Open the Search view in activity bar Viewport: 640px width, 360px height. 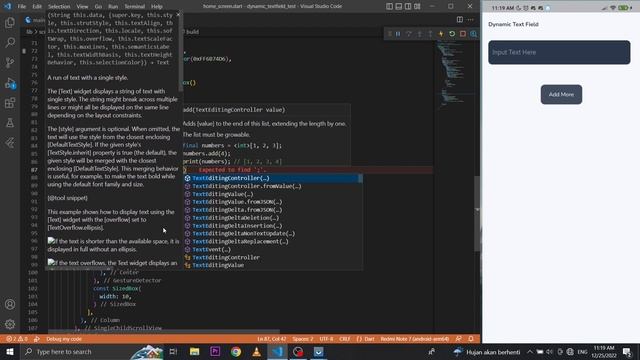[x=10, y=42]
